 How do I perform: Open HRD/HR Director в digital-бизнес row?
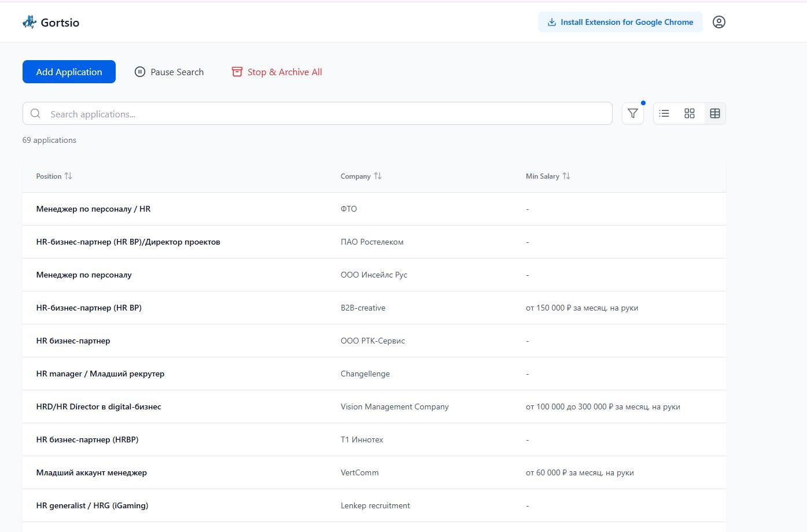(x=98, y=407)
